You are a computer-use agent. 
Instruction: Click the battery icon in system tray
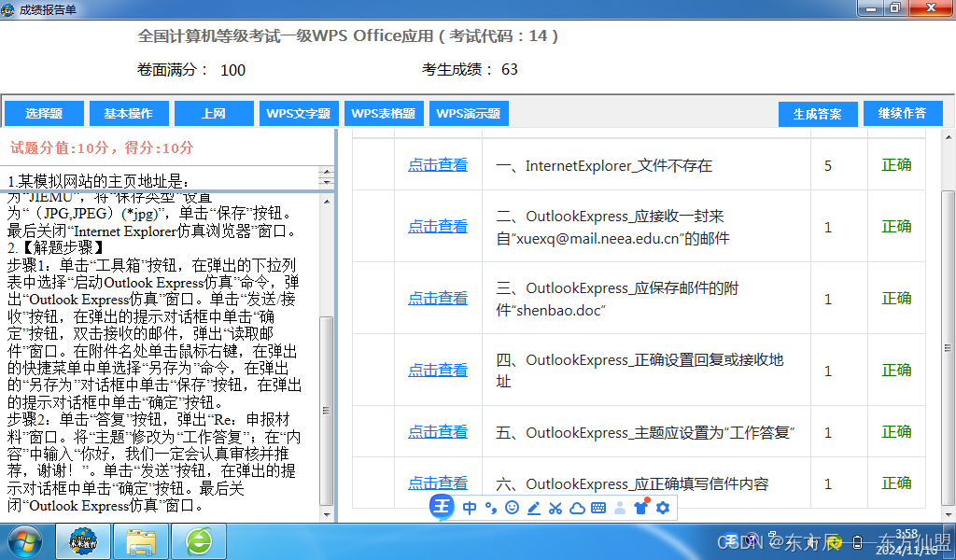[857, 541]
